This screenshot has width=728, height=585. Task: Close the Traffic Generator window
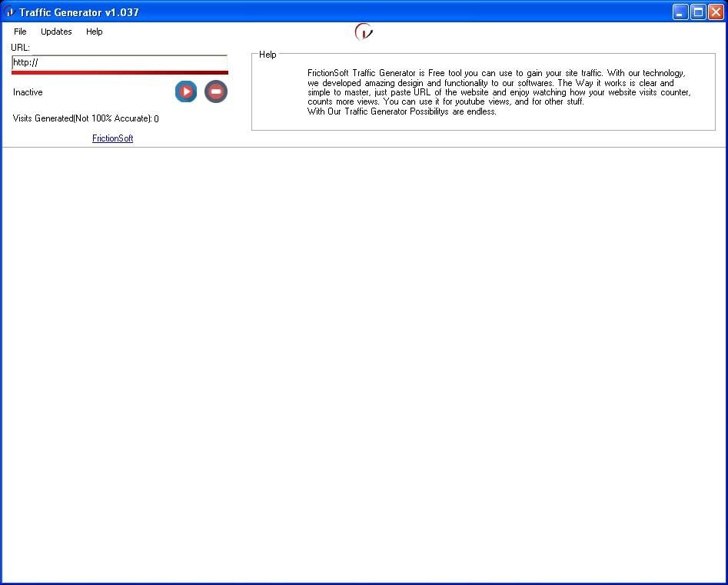(x=716, y=12)
